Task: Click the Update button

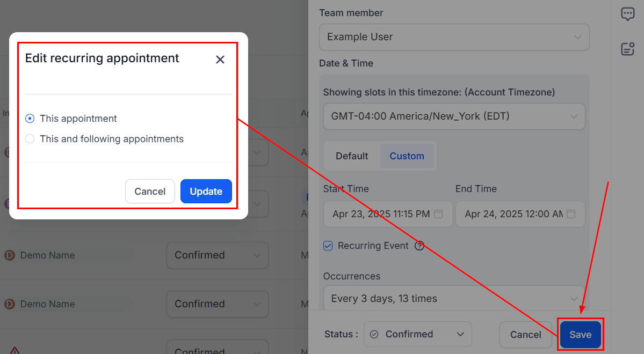Action: 206,191
